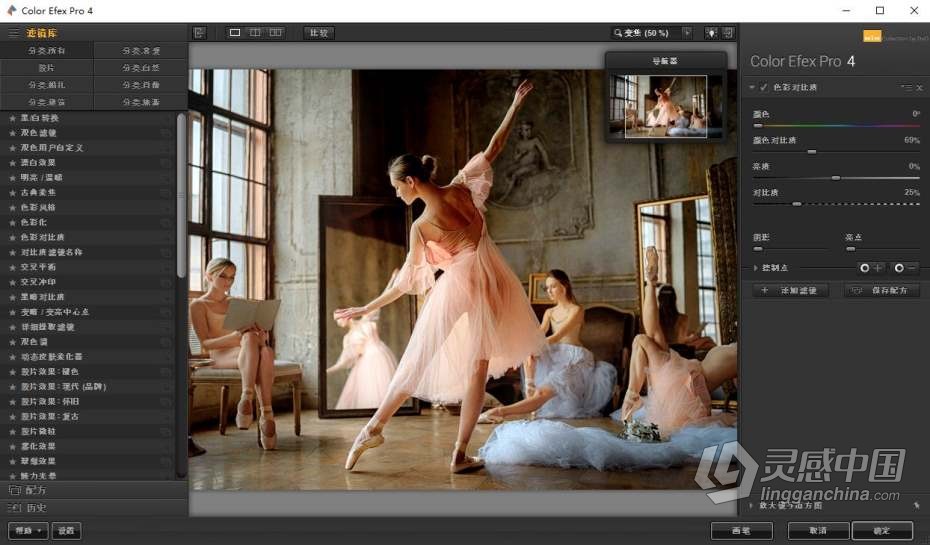Collapse the 色彩对比度 filter section triangle

pyautogui.click(x=752, y=87)
